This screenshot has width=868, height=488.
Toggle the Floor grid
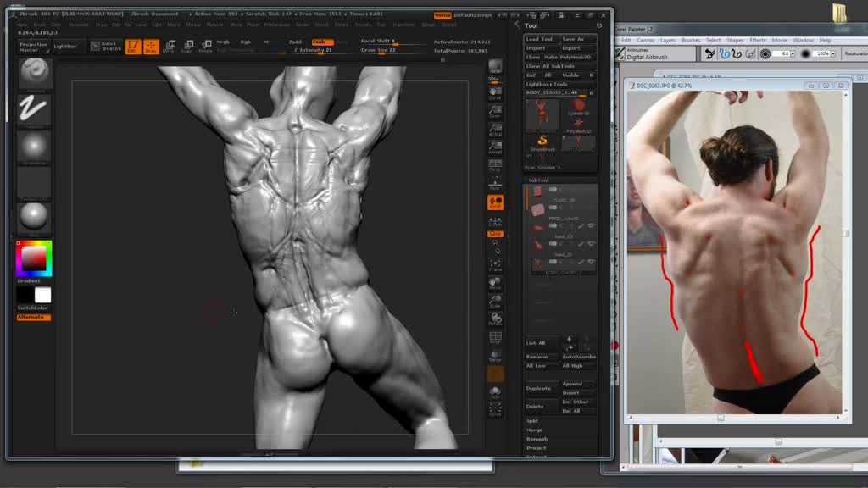pos(495,184)
